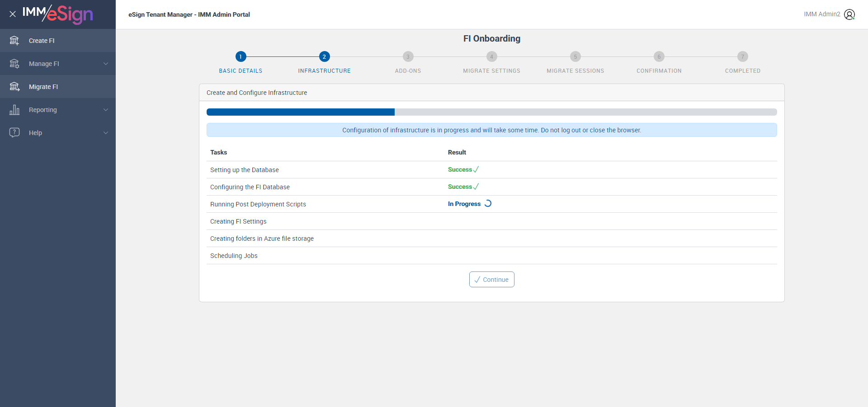The image size is (868, 407).
Task: Click the Continue button
Action: pyautogui.click(x=491, y=280)
